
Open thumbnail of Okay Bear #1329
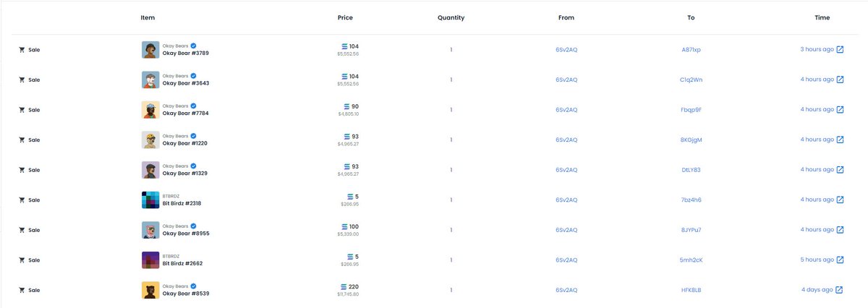tap(150, 170)
